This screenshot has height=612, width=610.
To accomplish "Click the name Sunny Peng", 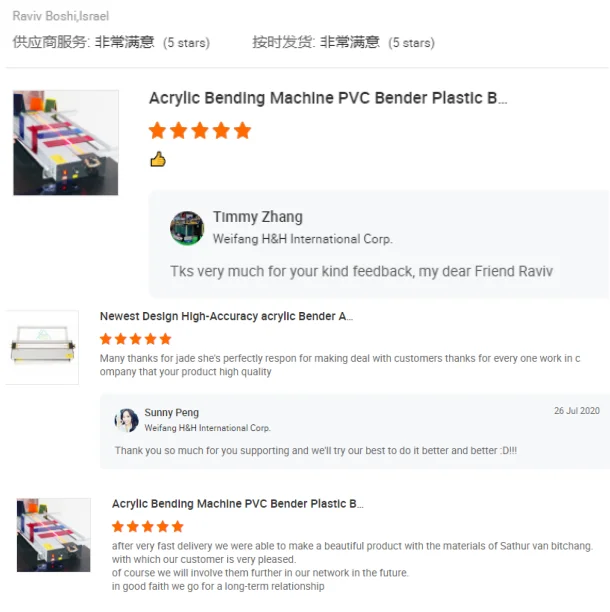I will pos(172,413).
